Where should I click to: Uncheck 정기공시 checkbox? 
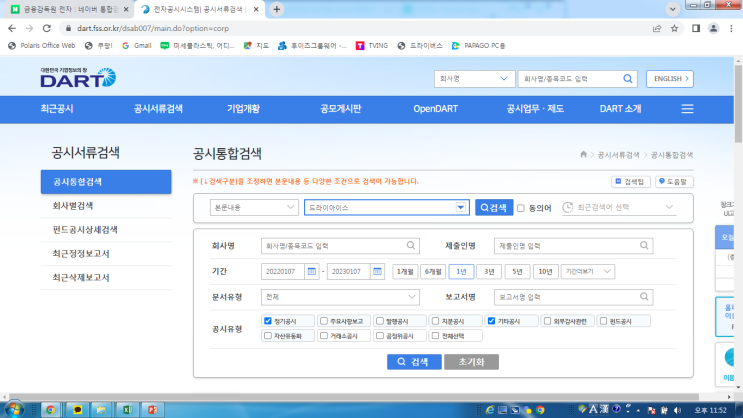point(268,321)
